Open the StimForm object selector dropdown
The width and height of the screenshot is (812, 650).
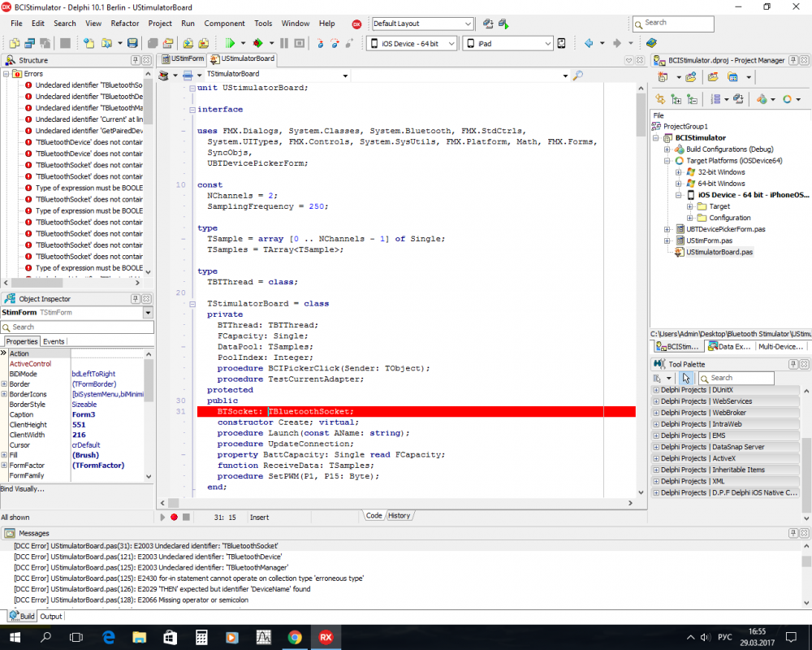click(148, 313)
